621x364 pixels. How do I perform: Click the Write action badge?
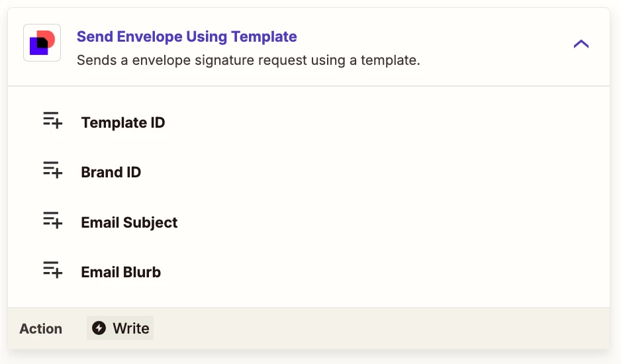tap(120, 328)
